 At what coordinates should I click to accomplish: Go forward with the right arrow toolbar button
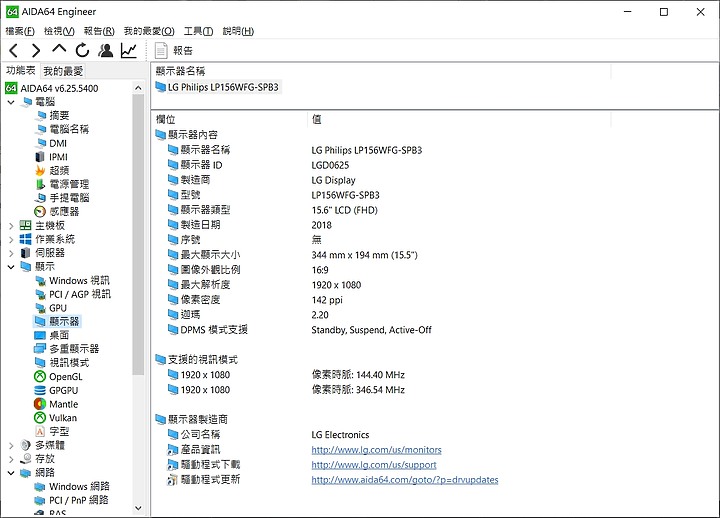36,51
